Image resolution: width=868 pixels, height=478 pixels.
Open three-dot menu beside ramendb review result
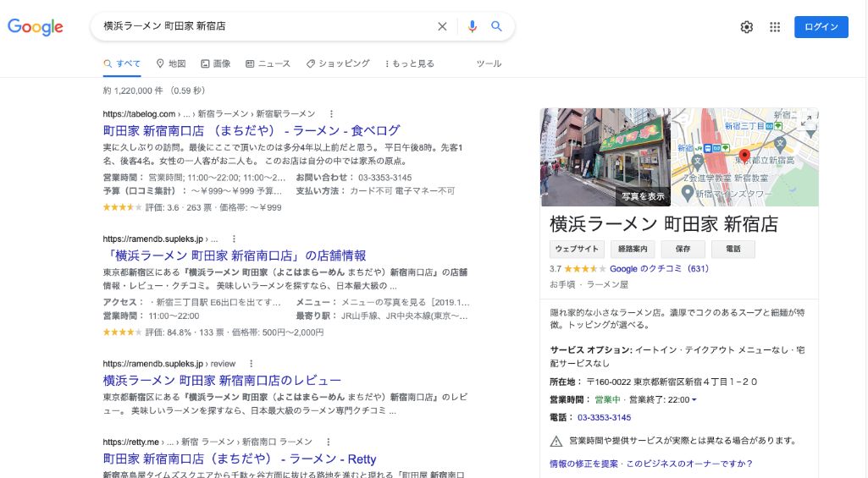coord(251,364)
